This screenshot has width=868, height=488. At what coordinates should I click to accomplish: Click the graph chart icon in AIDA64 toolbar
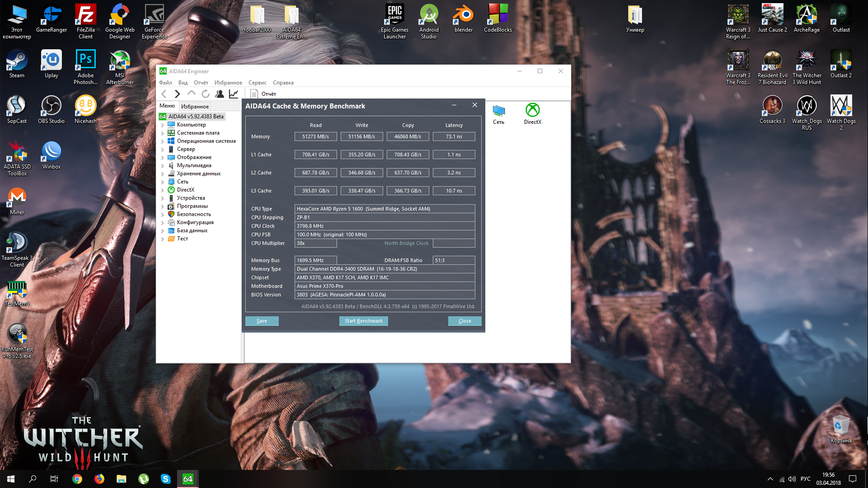pos(233,94)
